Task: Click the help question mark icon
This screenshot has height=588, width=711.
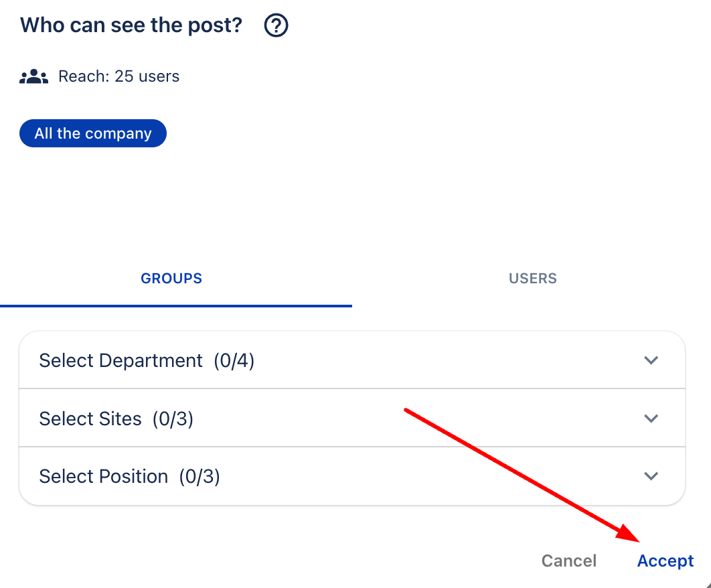Action: click(x=276, y=26)
